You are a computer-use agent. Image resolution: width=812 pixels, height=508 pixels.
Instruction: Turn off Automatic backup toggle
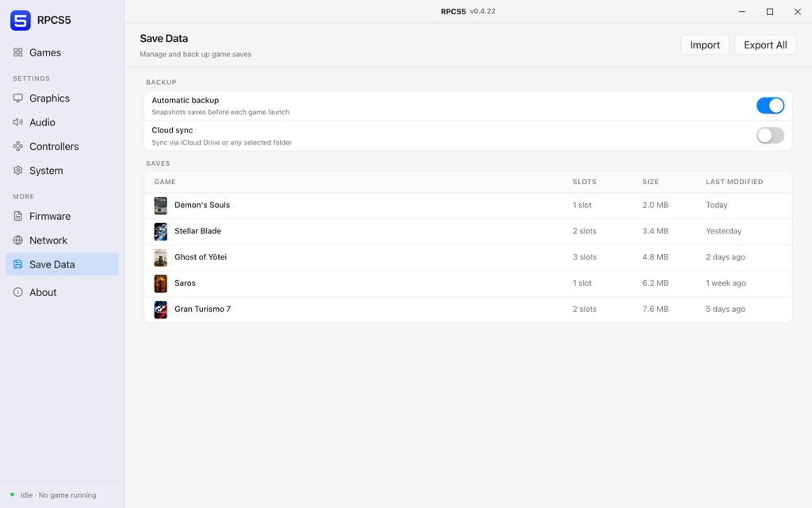point(770,106)
